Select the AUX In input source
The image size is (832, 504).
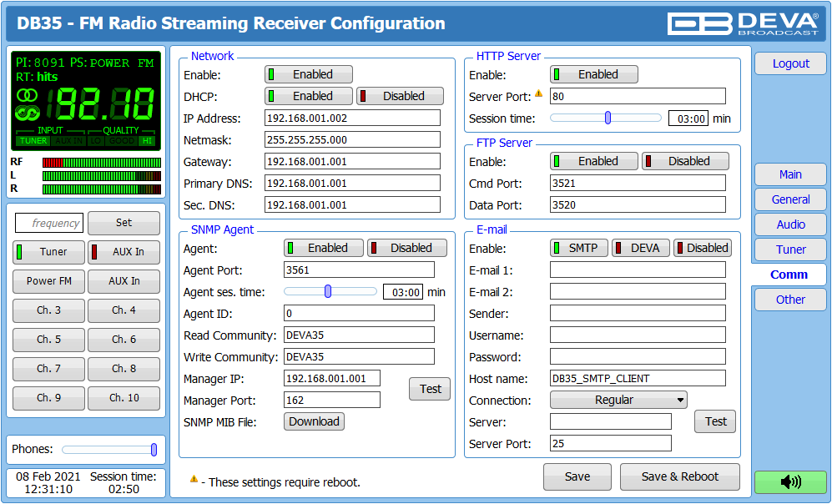tap(124, 252)
